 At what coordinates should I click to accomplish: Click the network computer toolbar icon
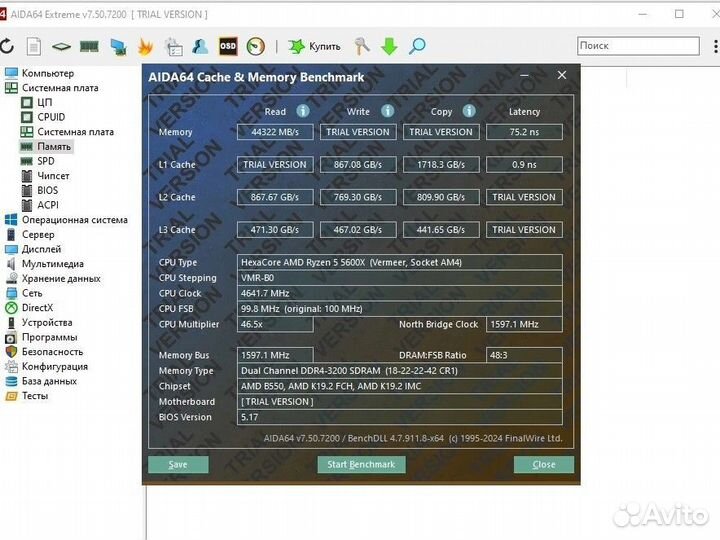118,47
